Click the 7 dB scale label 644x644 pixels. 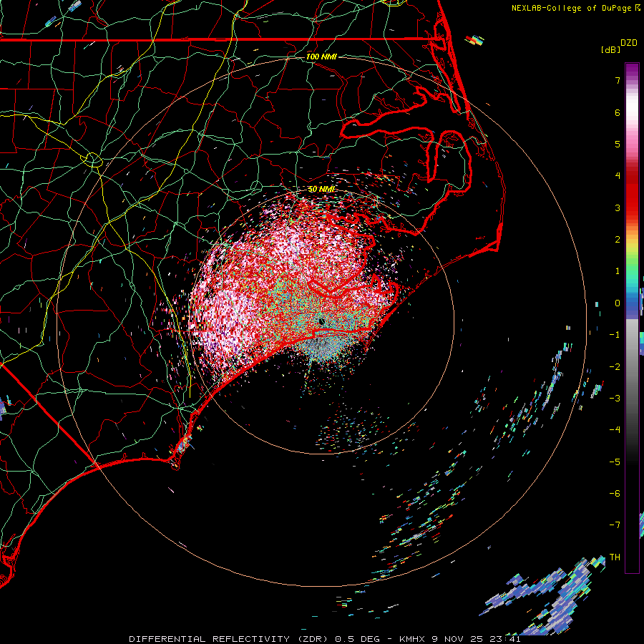618,80
